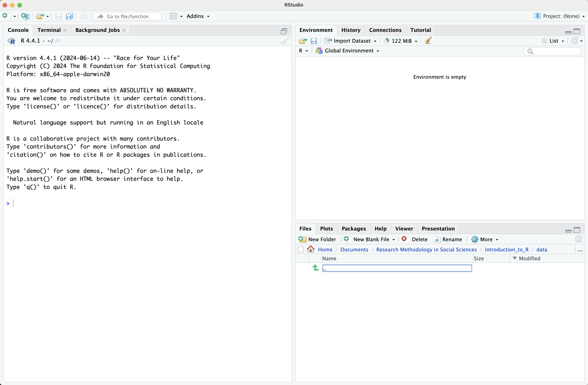Click the Load workspace folder icon

[x=303, y=41]
